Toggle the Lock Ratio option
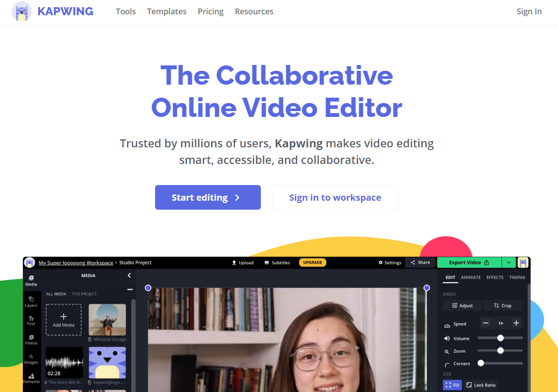Image resolution: width=558 pixels, height=392 pixels. click(x=480, y=385)
